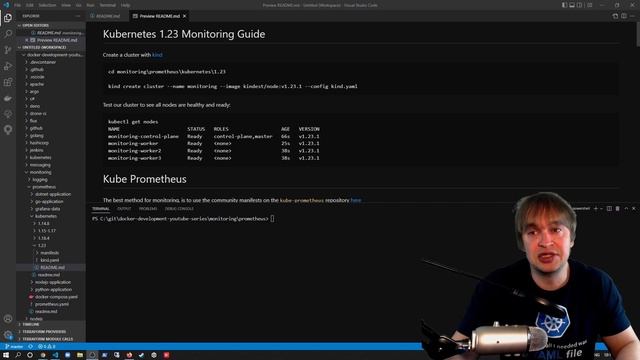640x360 pixels.
Task: Switch to the PROBLEMS panel tab
Action: point(148,209)
